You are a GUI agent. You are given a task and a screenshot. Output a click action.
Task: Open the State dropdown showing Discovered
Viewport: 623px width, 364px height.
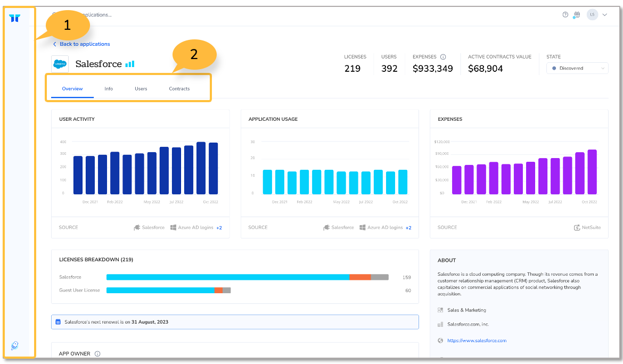pos(577,68)
